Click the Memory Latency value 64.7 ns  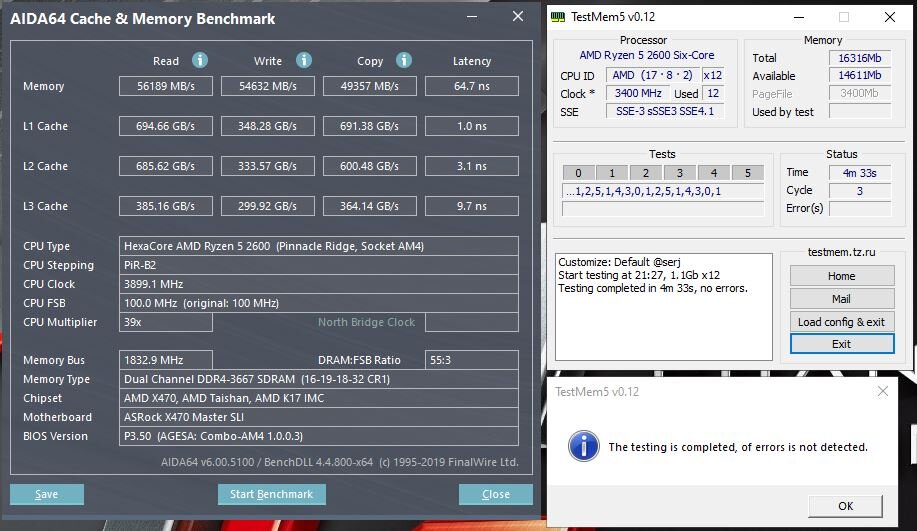click(x=471, y=86)
